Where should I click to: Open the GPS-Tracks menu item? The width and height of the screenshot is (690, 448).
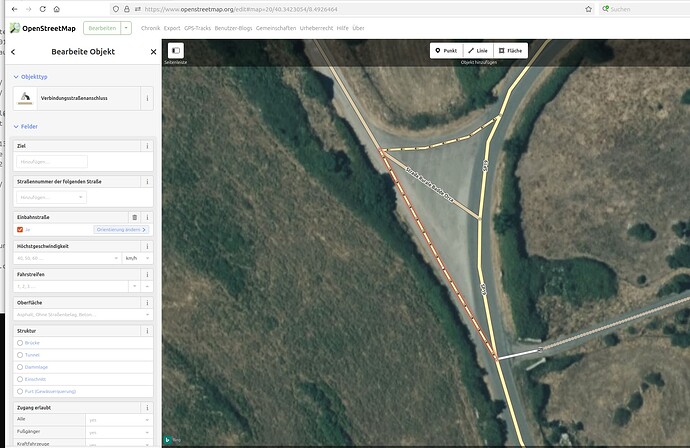pyautogui.click(x=198, y=28)
